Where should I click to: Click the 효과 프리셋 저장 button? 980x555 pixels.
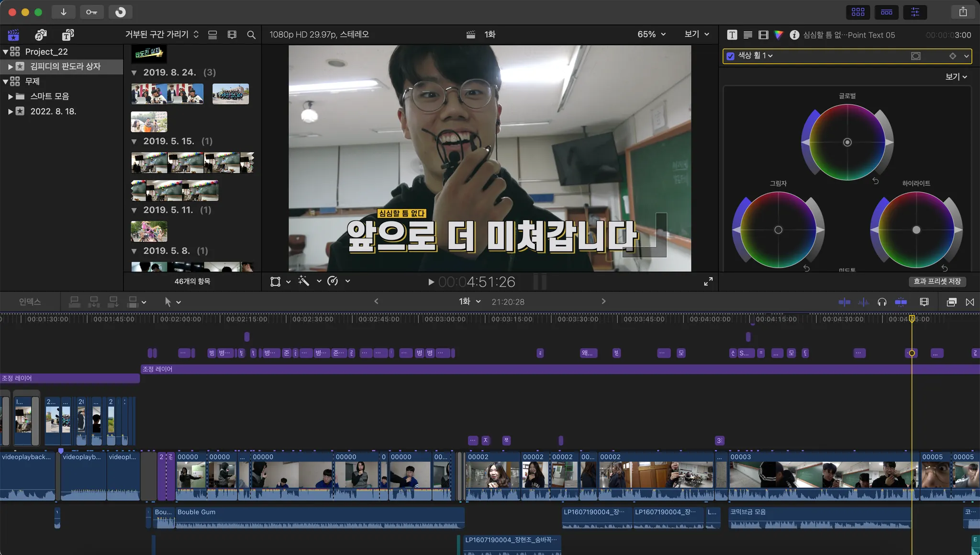coord(937,282)
